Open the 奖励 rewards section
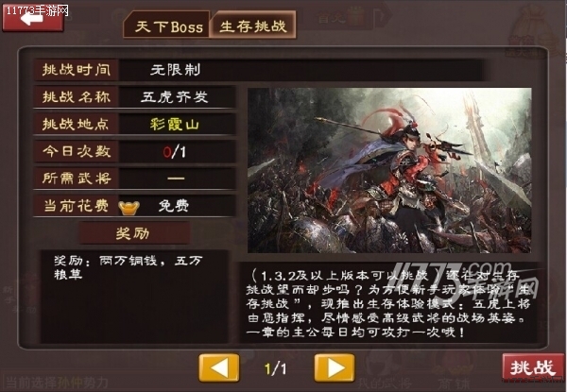This screenshot has width=567, height=392. (x=134, y=233)
